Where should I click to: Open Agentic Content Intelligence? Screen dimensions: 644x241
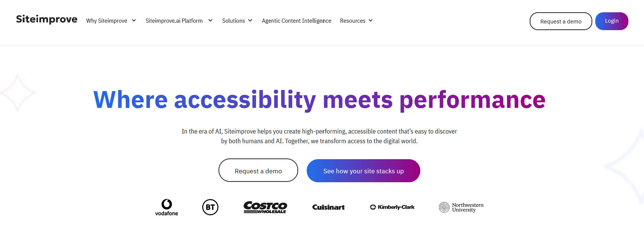pos(296,21)
